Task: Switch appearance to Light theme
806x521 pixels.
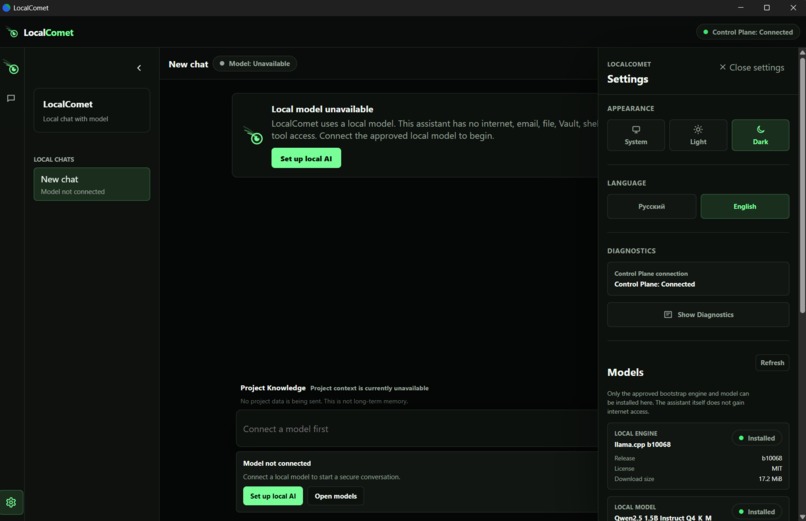Action: 698,135
